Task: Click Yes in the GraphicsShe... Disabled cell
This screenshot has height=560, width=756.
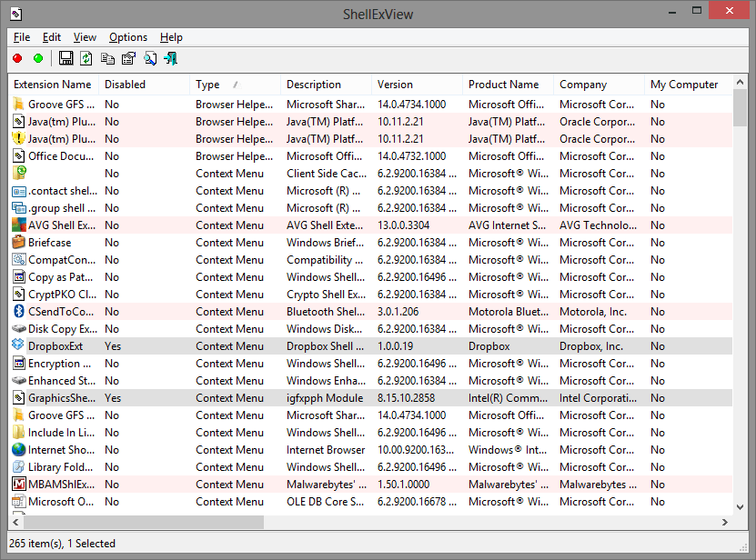Action: point(113,398)
